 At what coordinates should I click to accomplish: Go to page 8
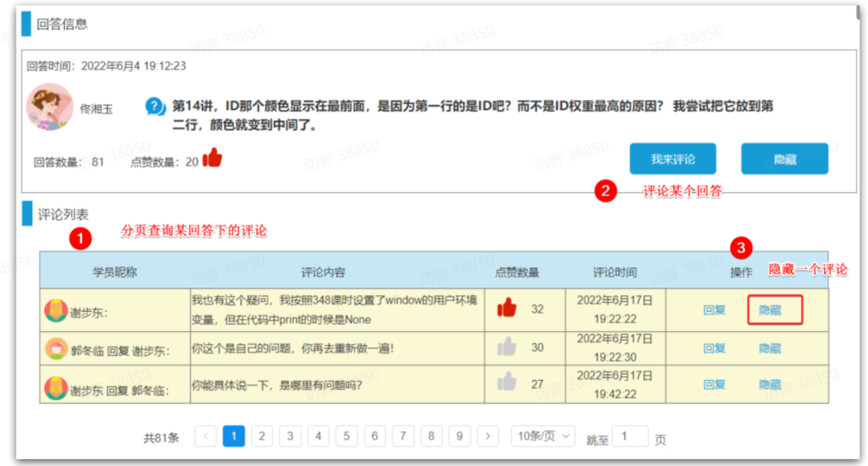(431, 436)
